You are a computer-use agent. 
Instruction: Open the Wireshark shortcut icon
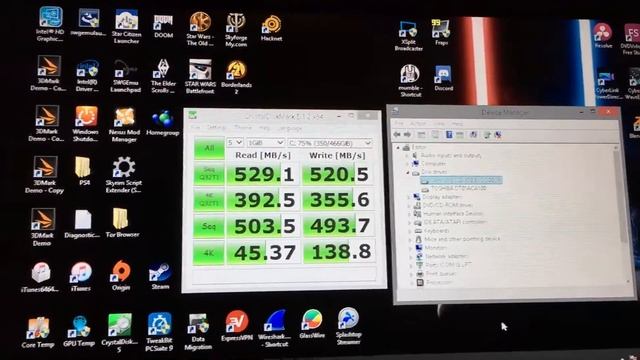(x=276, y=329)
